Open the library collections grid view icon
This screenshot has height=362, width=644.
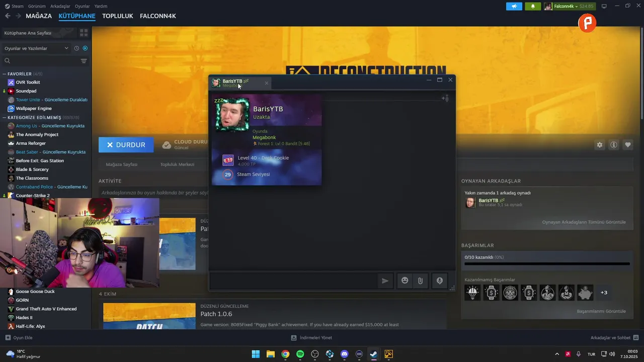point(84,33)
